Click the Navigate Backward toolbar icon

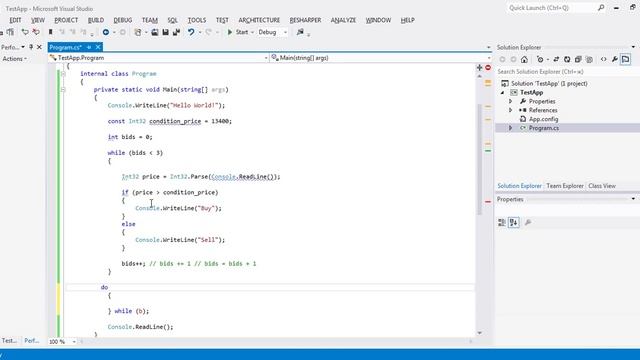point(106,32)
